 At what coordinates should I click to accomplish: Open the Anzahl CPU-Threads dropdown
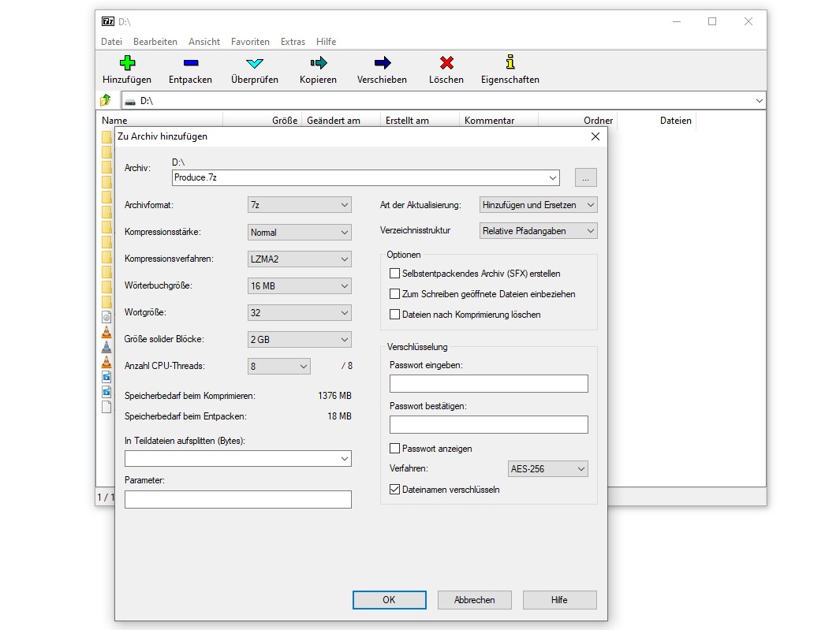pos(279,366)
